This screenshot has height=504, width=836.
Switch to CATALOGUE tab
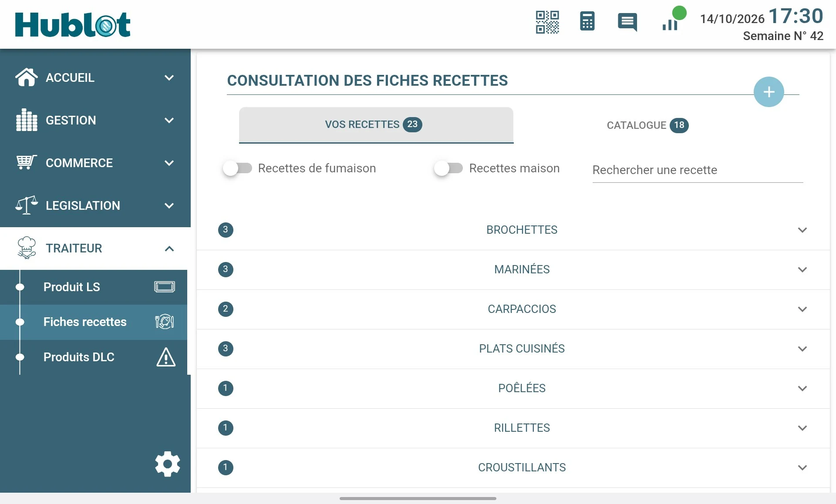click(x=647, y=125)
